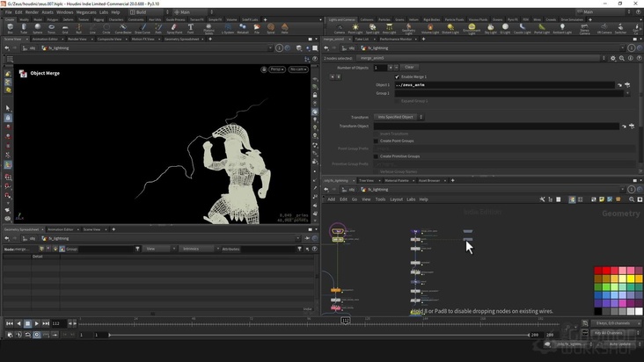Toggle the Enable Merge 1 checkbox
Viewport: 644px width, 362px height.
tap(397, 76)
